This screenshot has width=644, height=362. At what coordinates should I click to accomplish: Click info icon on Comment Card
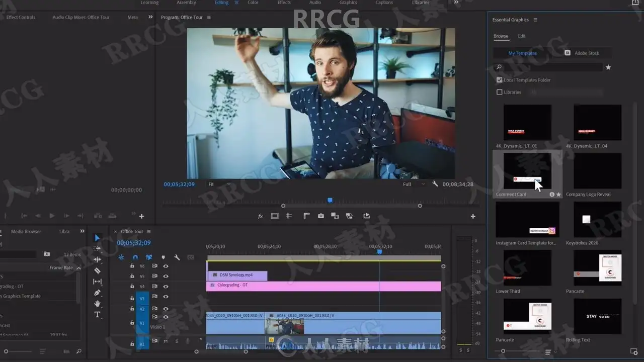click(x=552, y=194)
